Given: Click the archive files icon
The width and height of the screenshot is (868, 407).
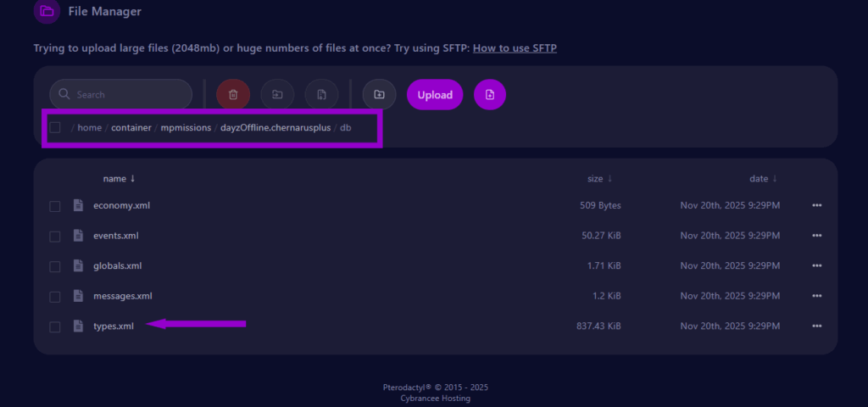Looking at the screenshot, I should [x=321, y=95].
